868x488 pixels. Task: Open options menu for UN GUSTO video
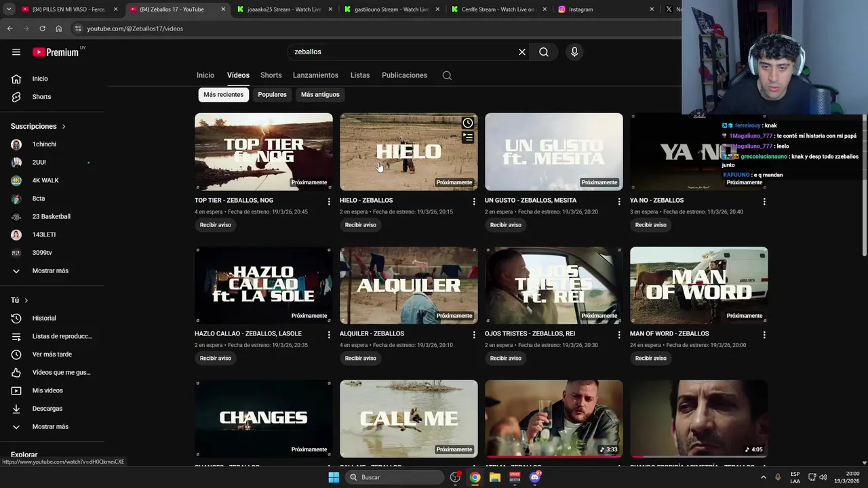(619, 201)
